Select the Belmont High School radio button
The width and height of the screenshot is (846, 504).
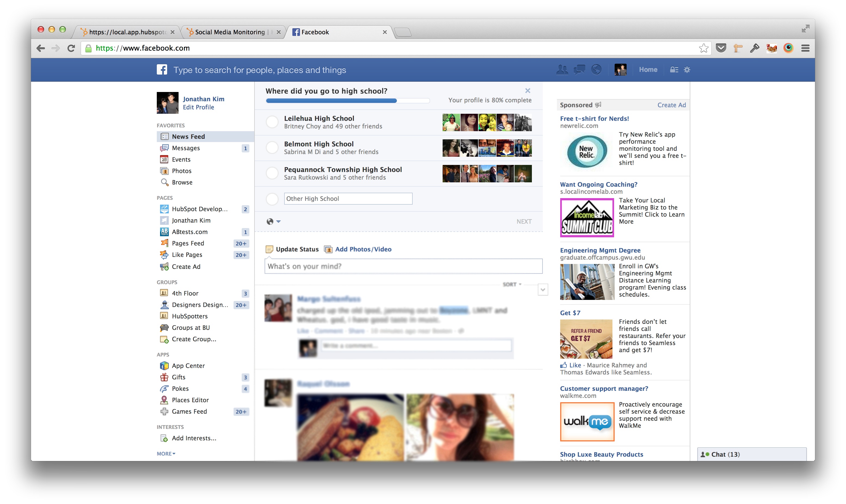(x=272, y=147)
